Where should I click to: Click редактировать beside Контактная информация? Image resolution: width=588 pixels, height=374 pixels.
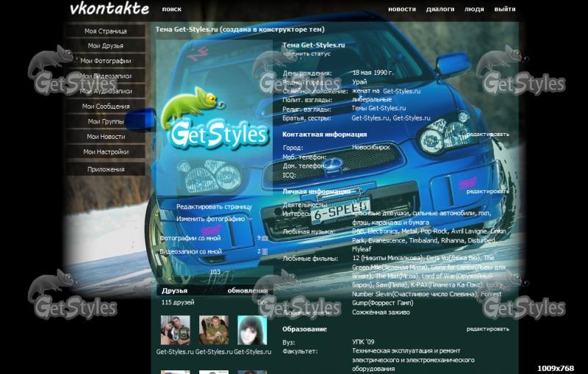click(x=488, y=134)
